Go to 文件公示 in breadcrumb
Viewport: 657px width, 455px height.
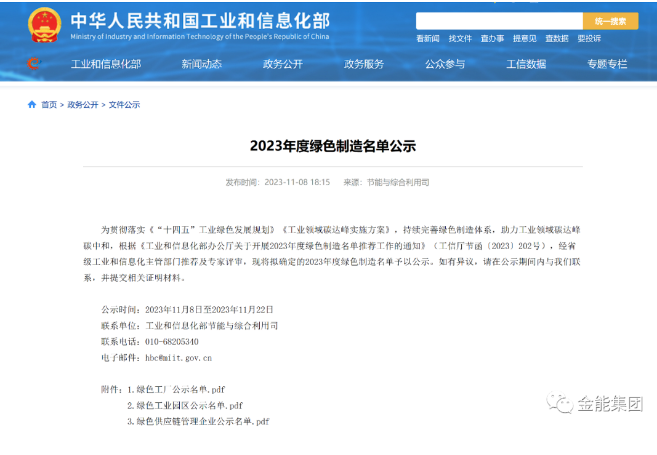tap(124, 105)
